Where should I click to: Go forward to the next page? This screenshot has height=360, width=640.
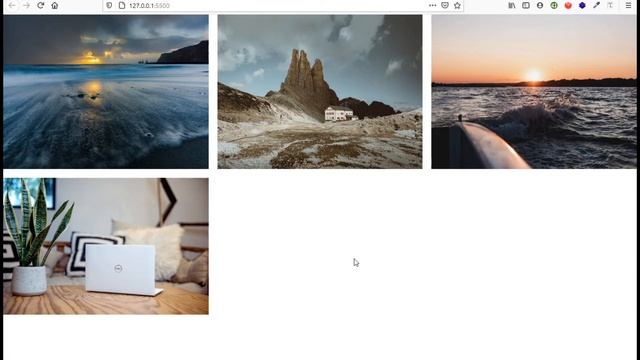click(x=27, y=5)
